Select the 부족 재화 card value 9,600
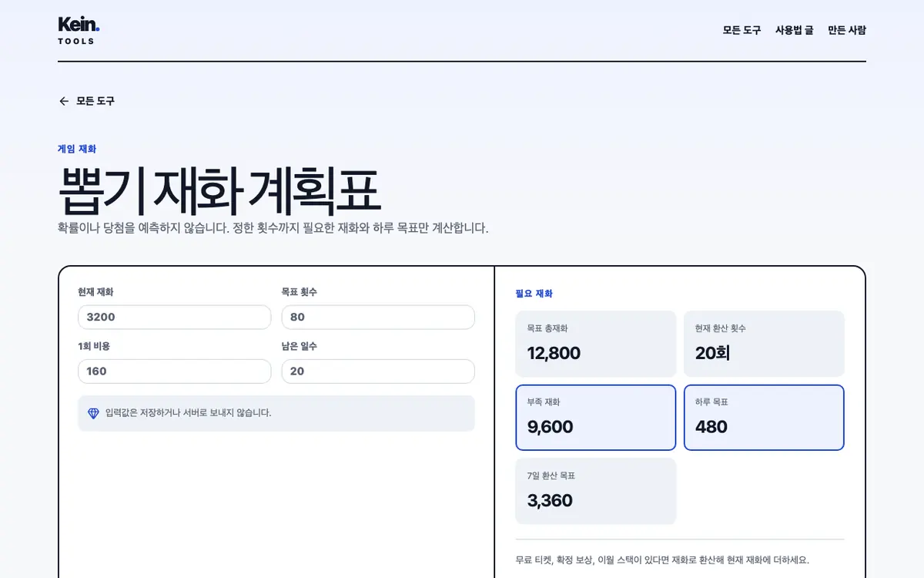This screenshot has width=924, height=578. (550, 427)
